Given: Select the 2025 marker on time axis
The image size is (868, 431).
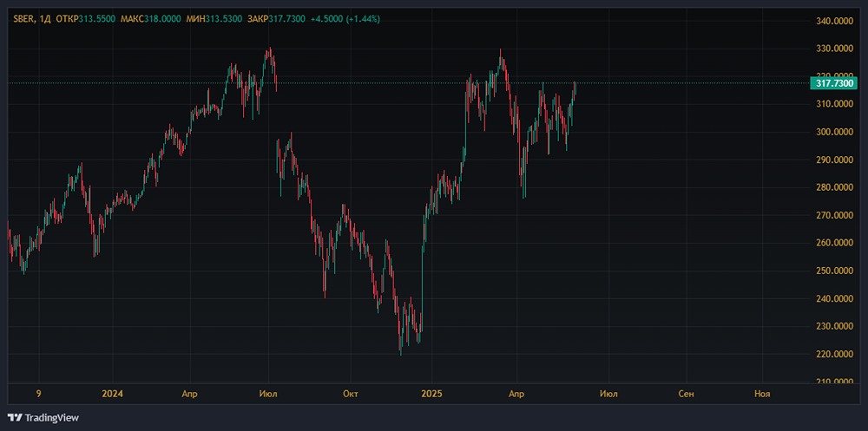Looking at the screenshot, I should [x=431, y=393].
